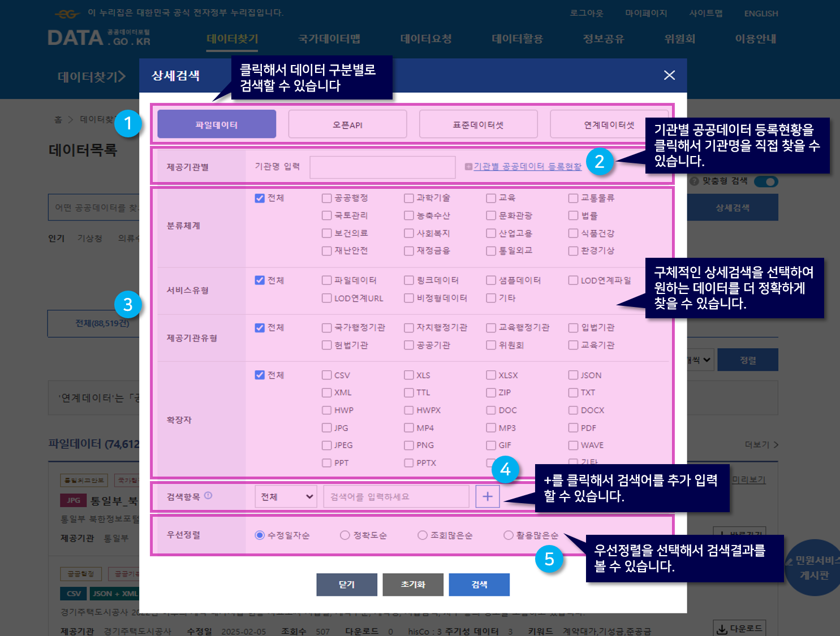The width and height of the screenshot is (840, 636).
Task: Click the info icon next to 검색항목
Action: point(208,496)
